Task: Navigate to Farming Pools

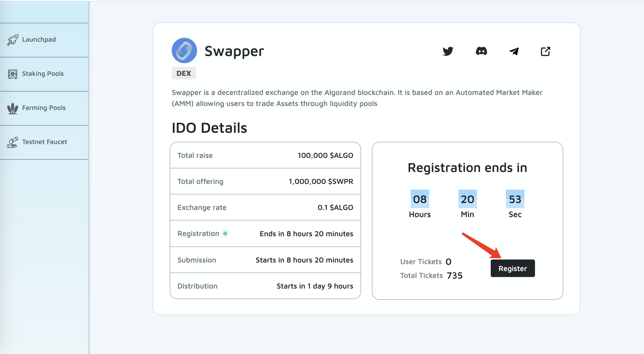Action: pos(44,108)
